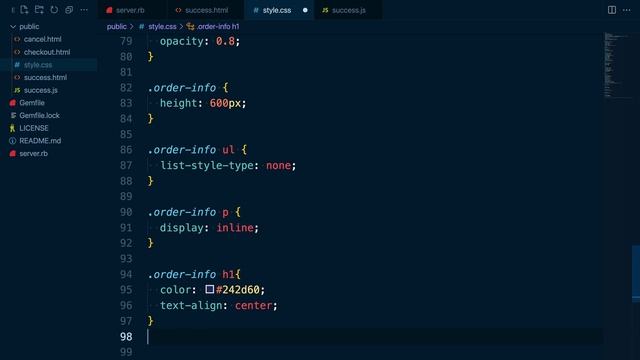
Task: Click public in the breadcrumb
Action: tap(116, 27)
